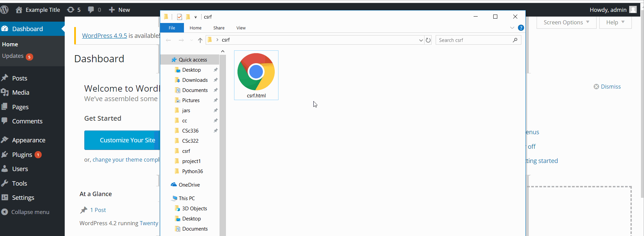Open the View ribbon tab
The image size is (644, 236).
(x=241, y=28)
